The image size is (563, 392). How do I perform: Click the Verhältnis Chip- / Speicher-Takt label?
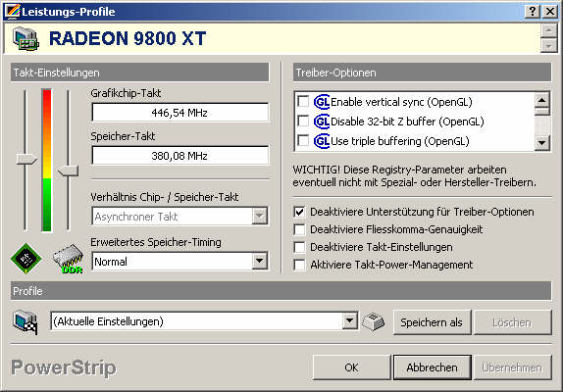165,197
